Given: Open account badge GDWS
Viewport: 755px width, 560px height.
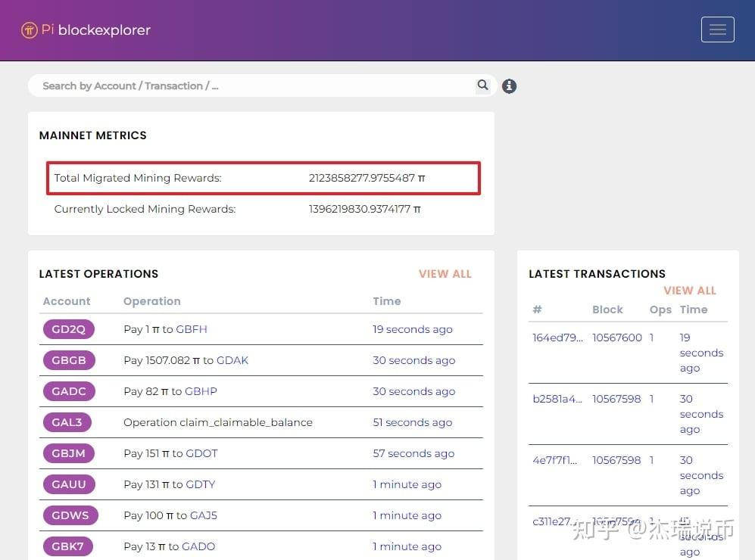Looking at the screenshot, I should point(70,515).
